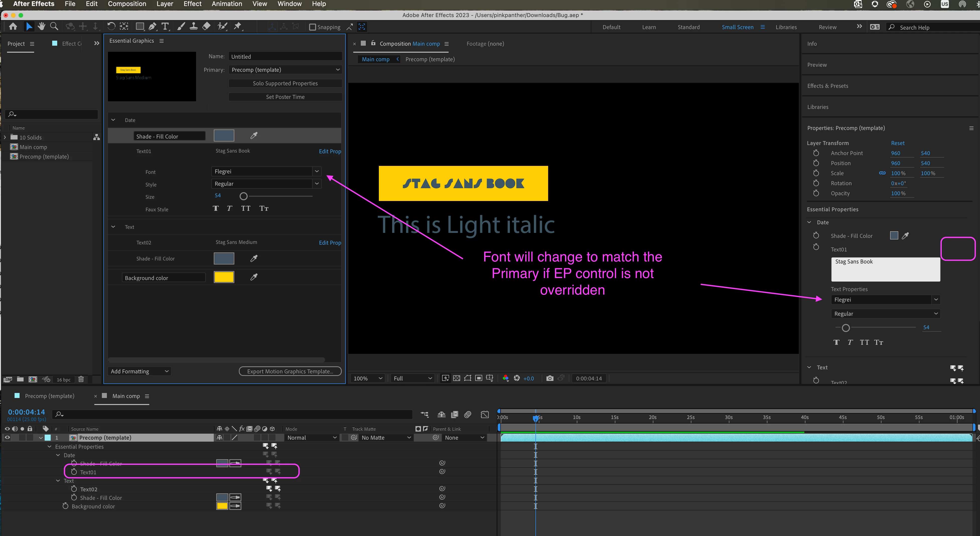Toggle faux bold in Essential Graphics
This screenshot has height=536, width=980.
pos(216,209)
